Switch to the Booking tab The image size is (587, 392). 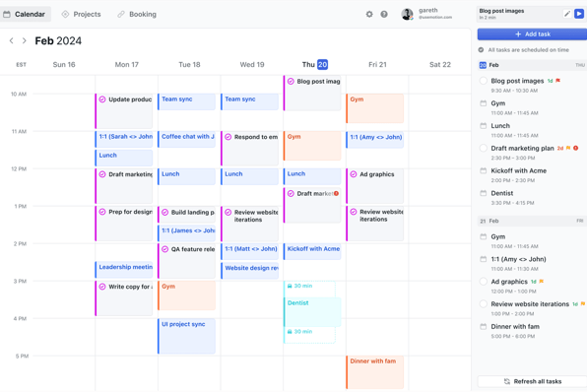coord(137,14)
